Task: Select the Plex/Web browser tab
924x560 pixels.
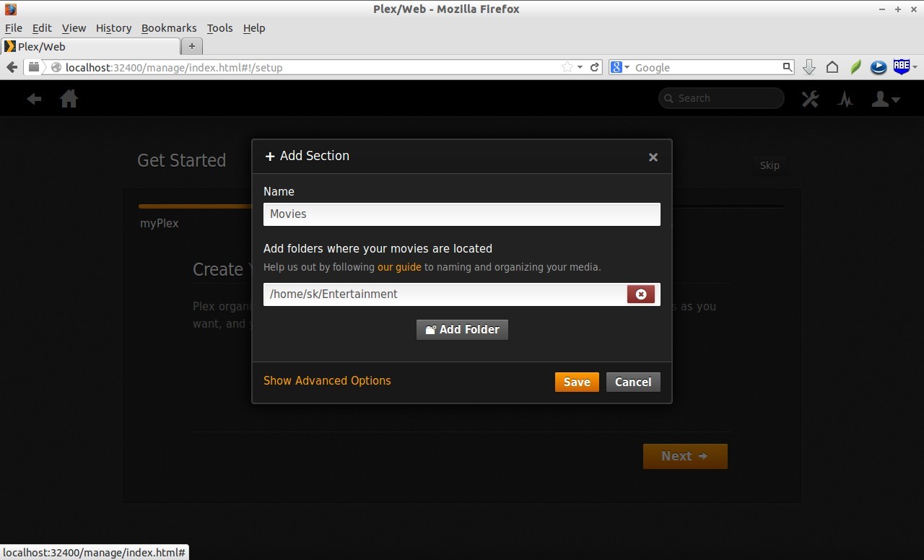Action: [x=90, y=46]
